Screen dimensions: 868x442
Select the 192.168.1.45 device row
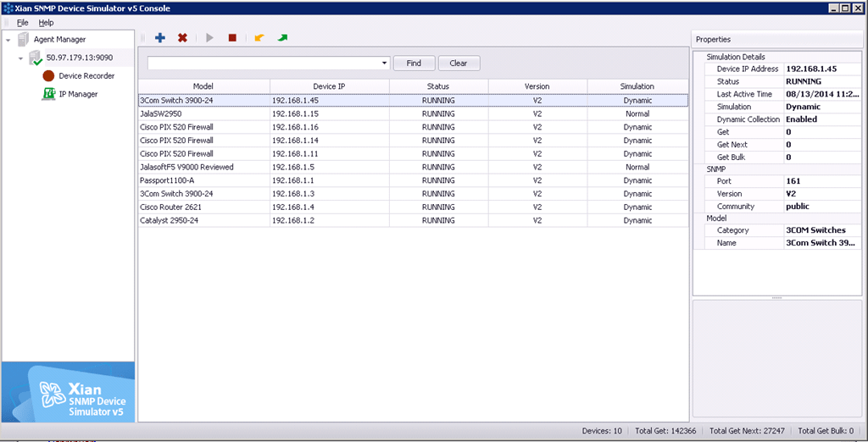413,101
